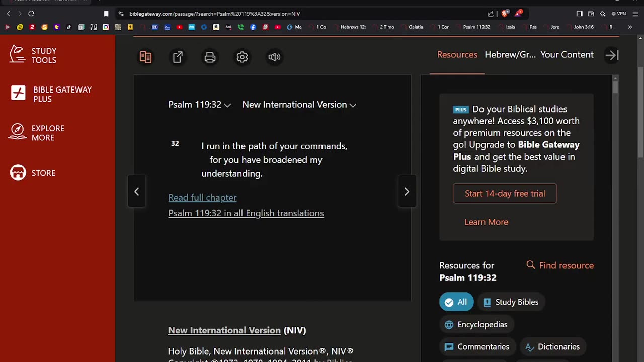Collapse the resources sidebar arrow icon
This screenshot has width=644, height=362.
[x=612, y=55]
